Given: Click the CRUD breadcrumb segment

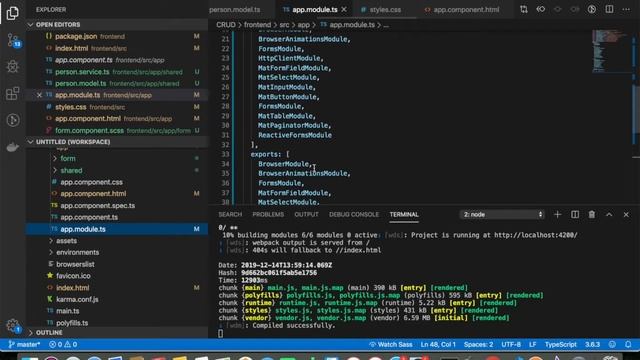Looking at the screenshot, I should pyautogui.click(x=226, y=25).
